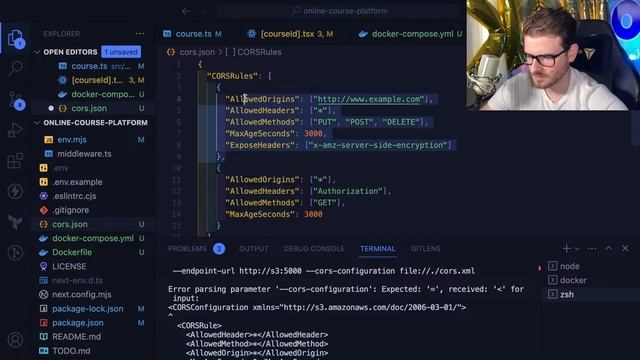Viewport: 640px width, 360px height.
Task: Create a new terminal with plus icon
Action: [566, 248]
